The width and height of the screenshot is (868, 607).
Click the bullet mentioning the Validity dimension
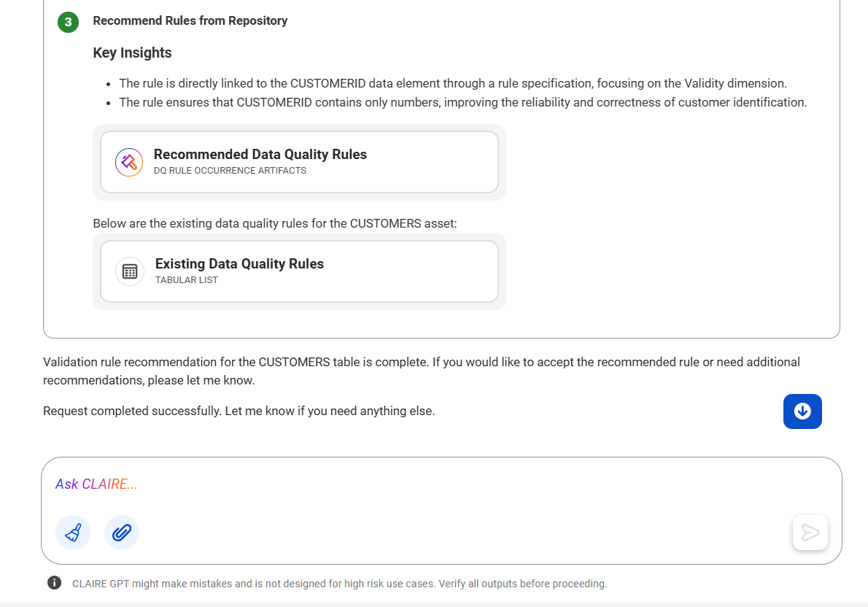pos(453,83)
